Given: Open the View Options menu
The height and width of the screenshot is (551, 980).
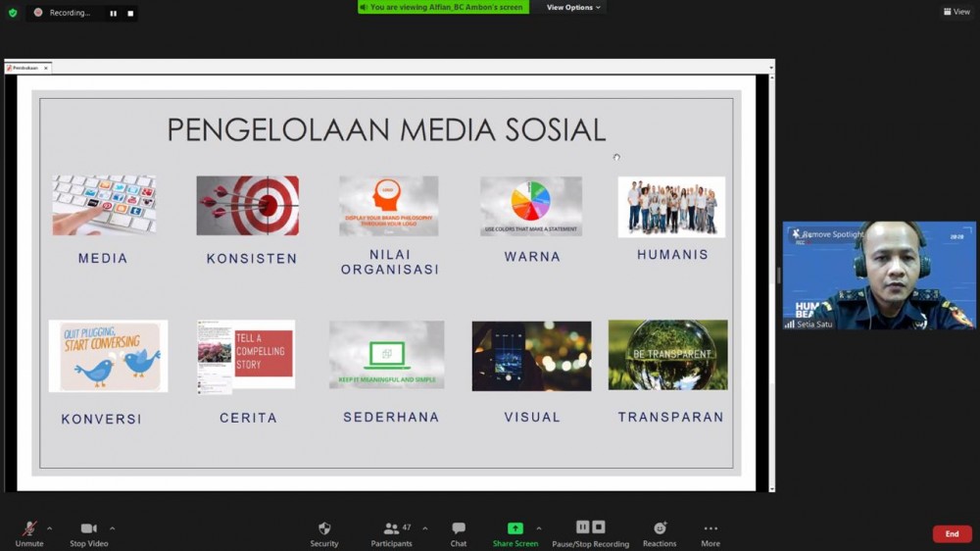Looking at the screenshot, I should coord(573,8).
